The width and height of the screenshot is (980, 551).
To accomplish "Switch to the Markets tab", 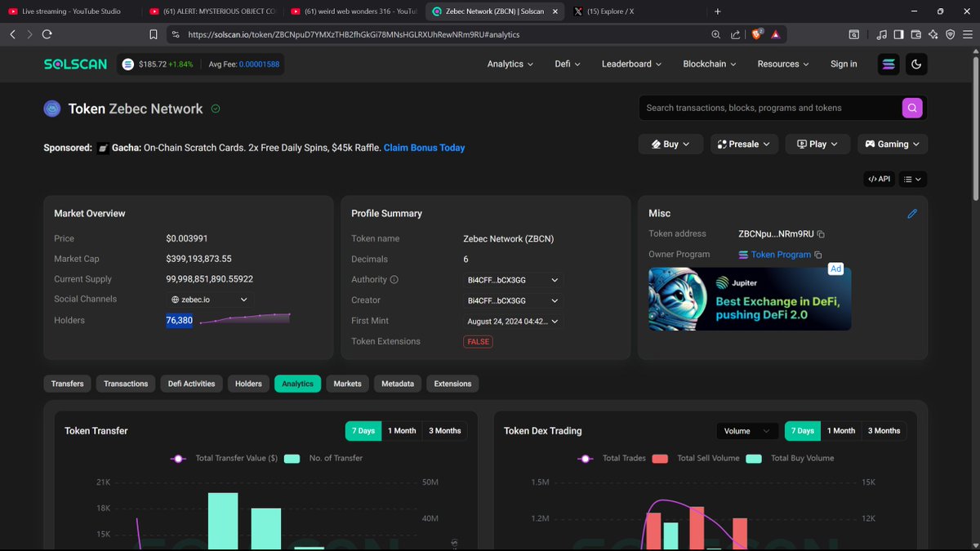I will click(348, 384).
